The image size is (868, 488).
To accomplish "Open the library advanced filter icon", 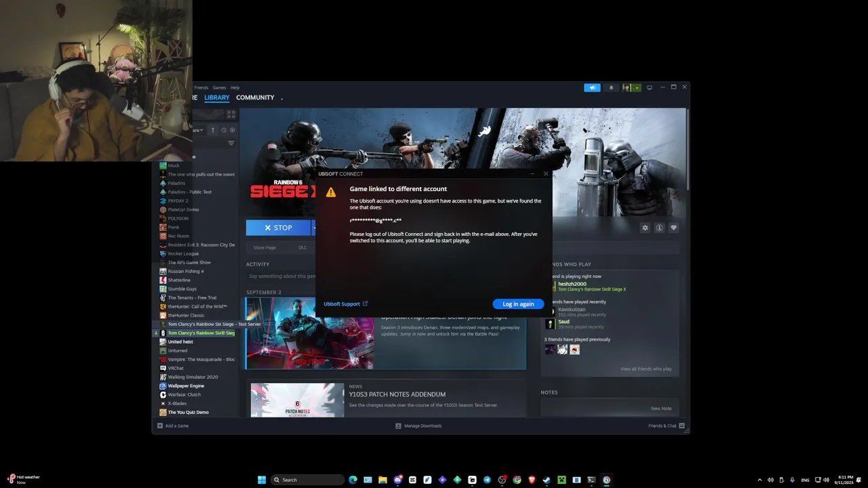I will pyautogui.click(x=231, y=143).
